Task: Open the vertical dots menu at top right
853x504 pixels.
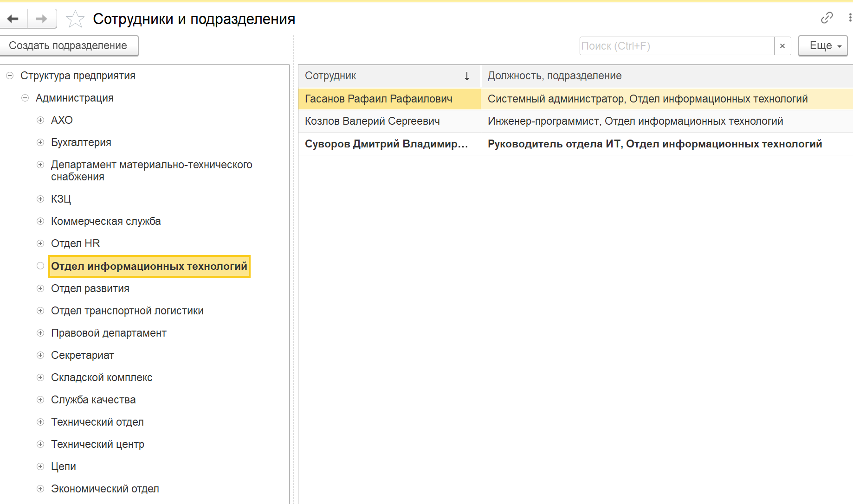Action: coord(849,18)
